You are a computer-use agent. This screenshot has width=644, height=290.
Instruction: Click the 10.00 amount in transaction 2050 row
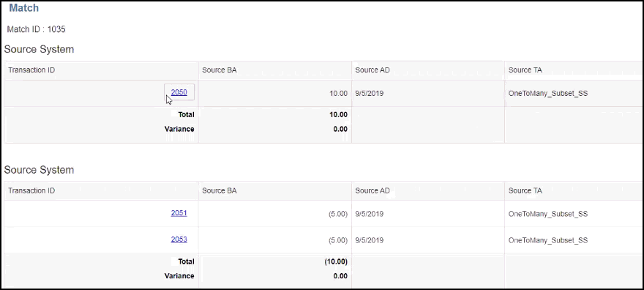[338, 93]
